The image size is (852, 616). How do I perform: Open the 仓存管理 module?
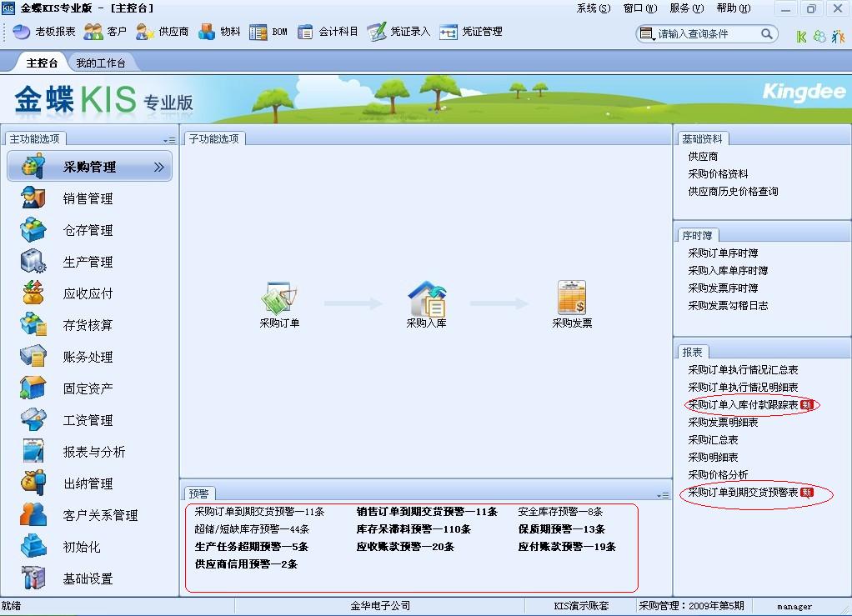(88, 230)
